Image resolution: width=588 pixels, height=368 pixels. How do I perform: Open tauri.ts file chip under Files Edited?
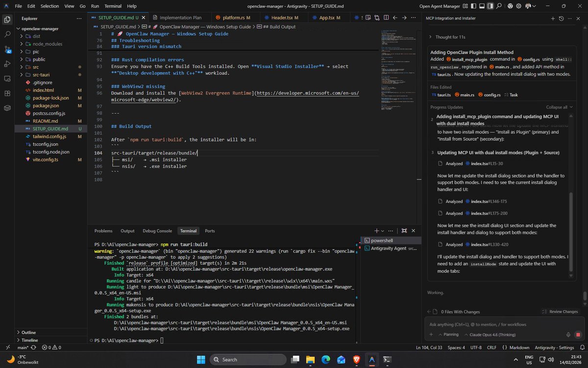pos(441,95)
